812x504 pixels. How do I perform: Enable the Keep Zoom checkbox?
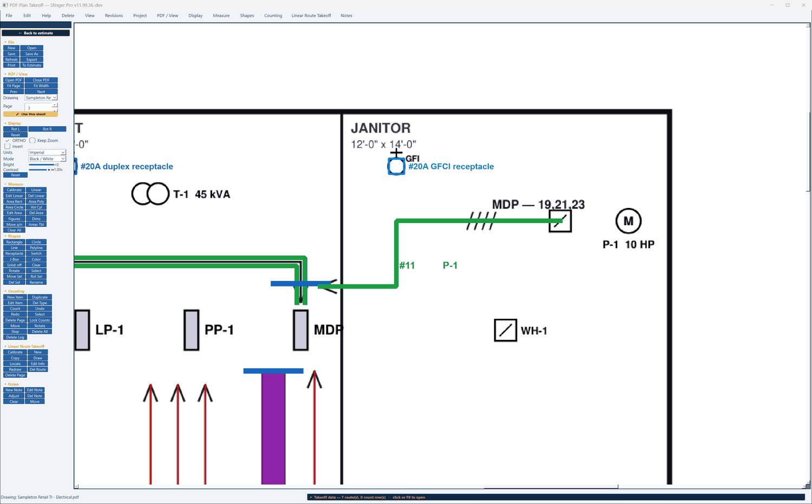(x=32, y=140)
